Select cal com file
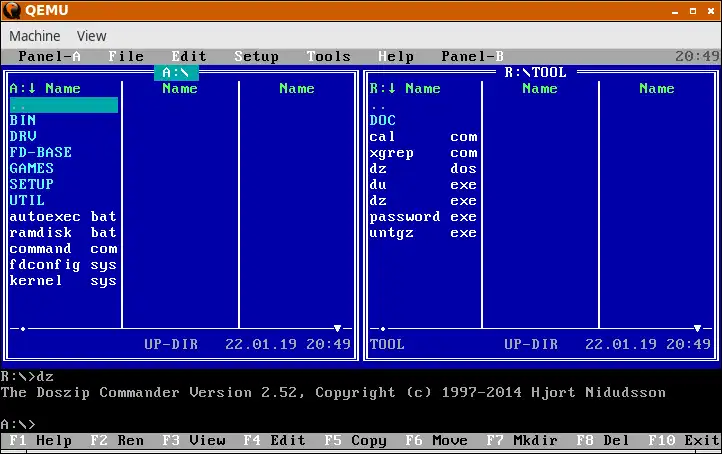 coord(423,136)
